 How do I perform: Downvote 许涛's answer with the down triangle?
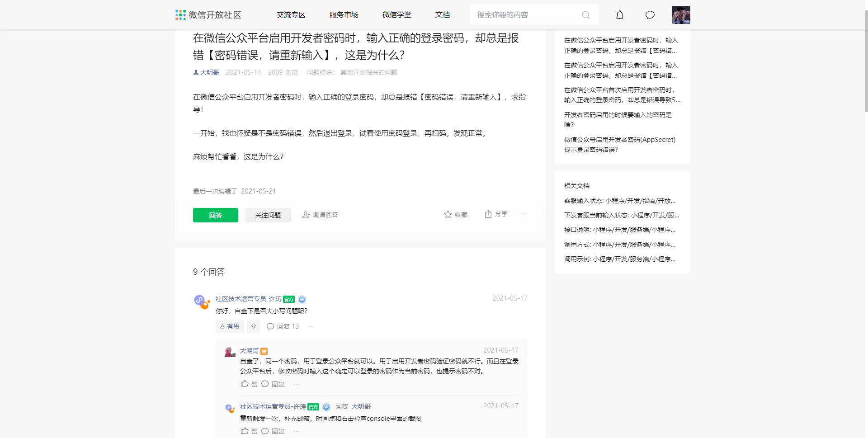click(254, 326)
